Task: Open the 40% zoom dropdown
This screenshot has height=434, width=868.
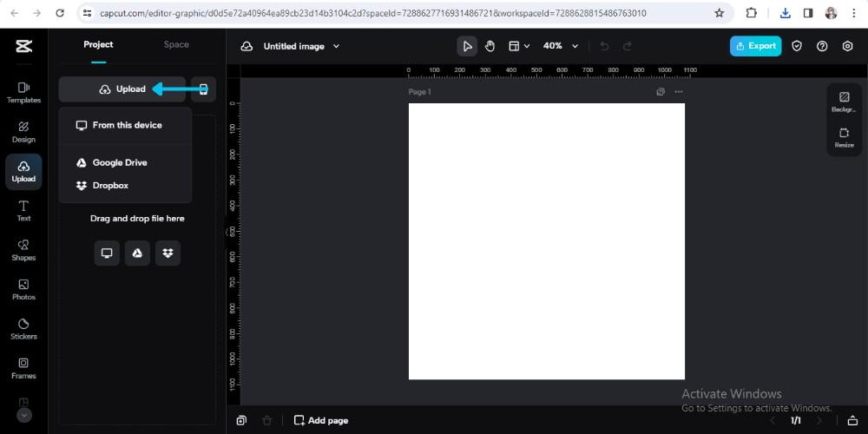Action: 560,46
